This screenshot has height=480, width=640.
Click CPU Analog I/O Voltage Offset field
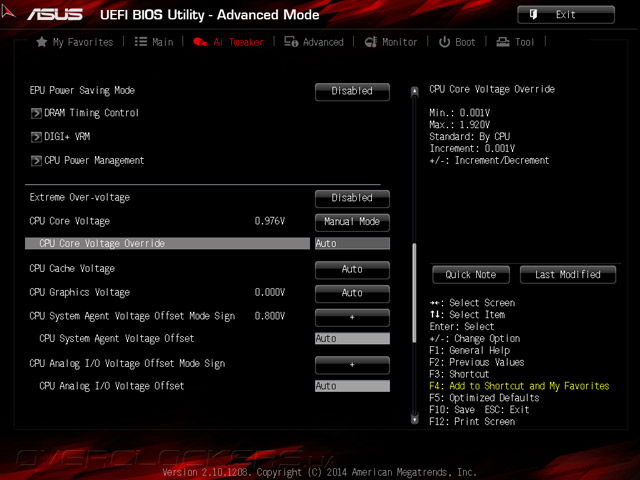tap(352, 386)
